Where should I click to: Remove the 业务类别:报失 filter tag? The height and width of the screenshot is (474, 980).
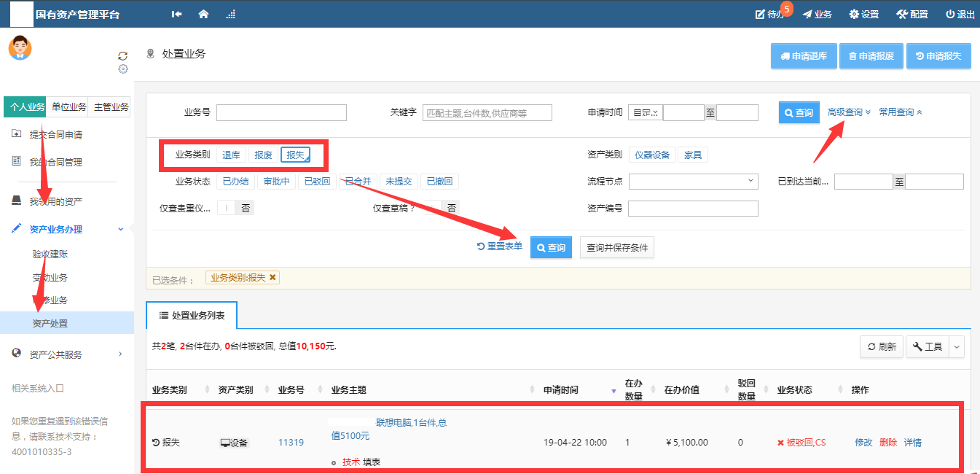(x=273, y=277)
